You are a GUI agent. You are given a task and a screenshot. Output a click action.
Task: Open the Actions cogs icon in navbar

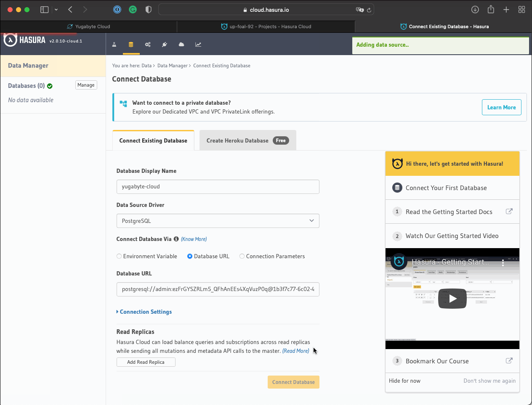(148, 44)
